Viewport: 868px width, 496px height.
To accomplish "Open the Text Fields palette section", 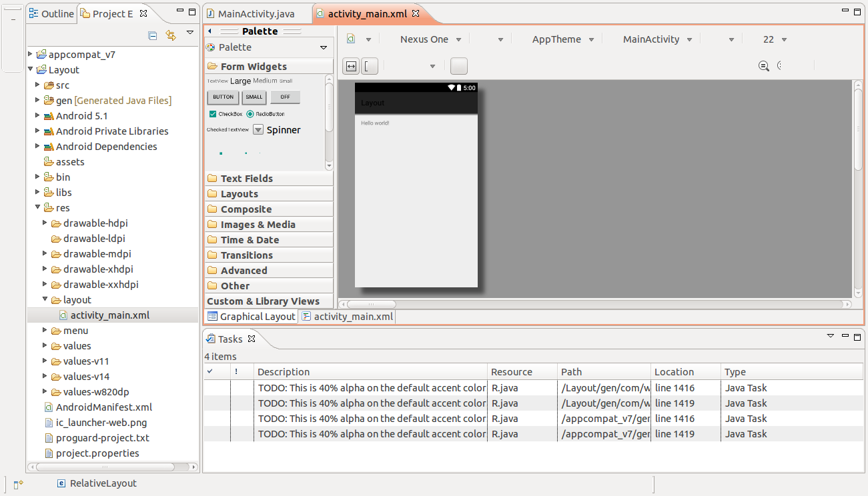I will point(269,179).
